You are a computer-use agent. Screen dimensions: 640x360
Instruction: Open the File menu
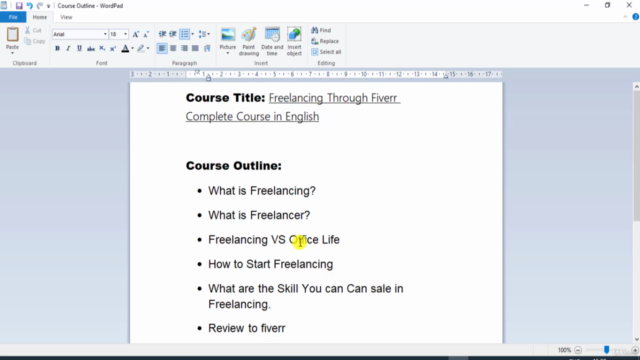coord(13,17)
